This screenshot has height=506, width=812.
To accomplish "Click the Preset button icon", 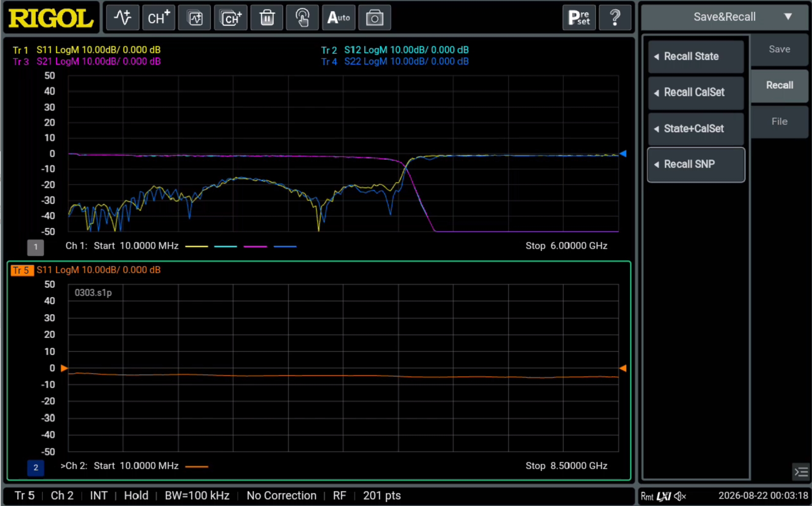I will point(579,18).
